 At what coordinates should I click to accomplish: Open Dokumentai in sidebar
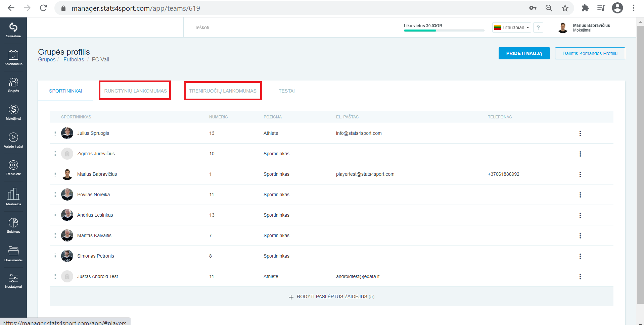coord(13,254)
